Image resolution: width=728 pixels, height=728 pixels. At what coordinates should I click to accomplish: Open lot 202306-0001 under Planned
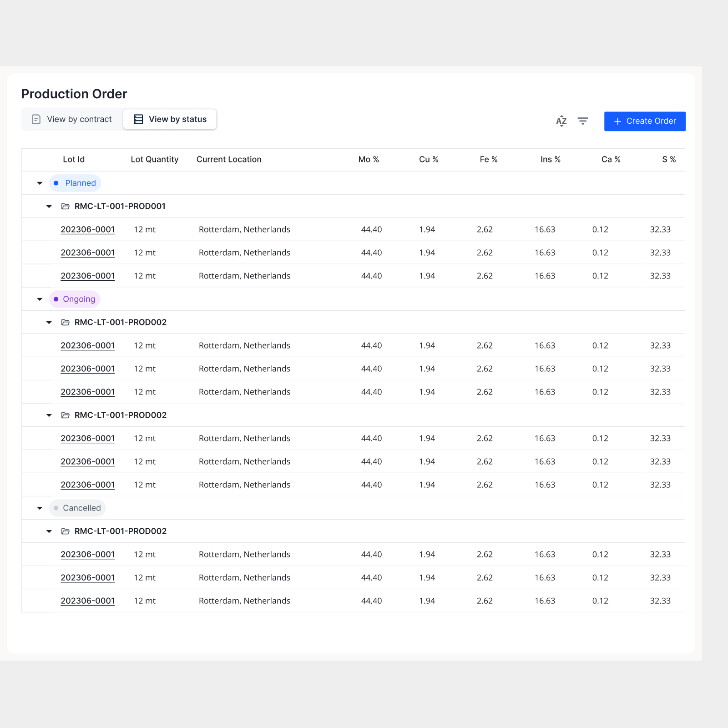[x=88, y=229]
